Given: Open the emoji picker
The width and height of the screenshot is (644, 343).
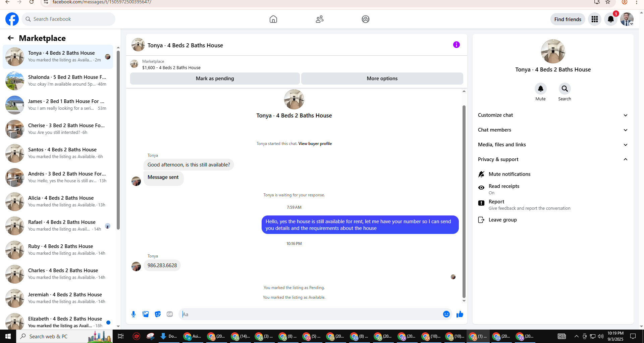Looking at the screenshot, I should click(446, 314).
